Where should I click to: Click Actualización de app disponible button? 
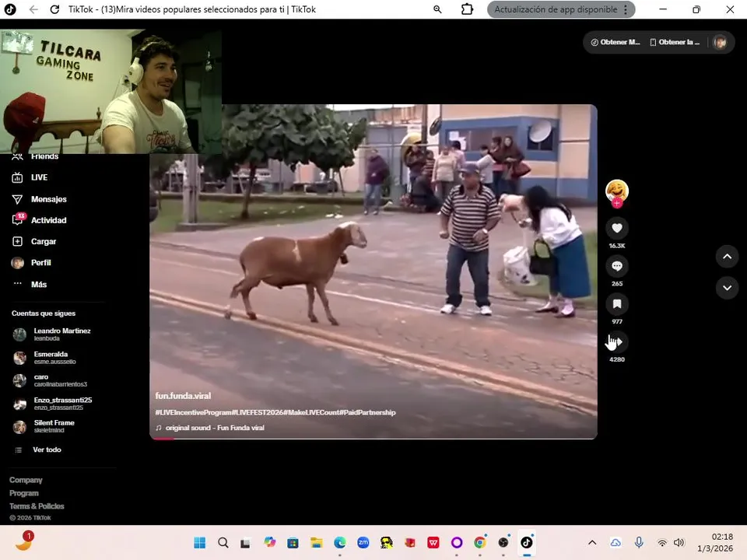[x=556, y=9]
